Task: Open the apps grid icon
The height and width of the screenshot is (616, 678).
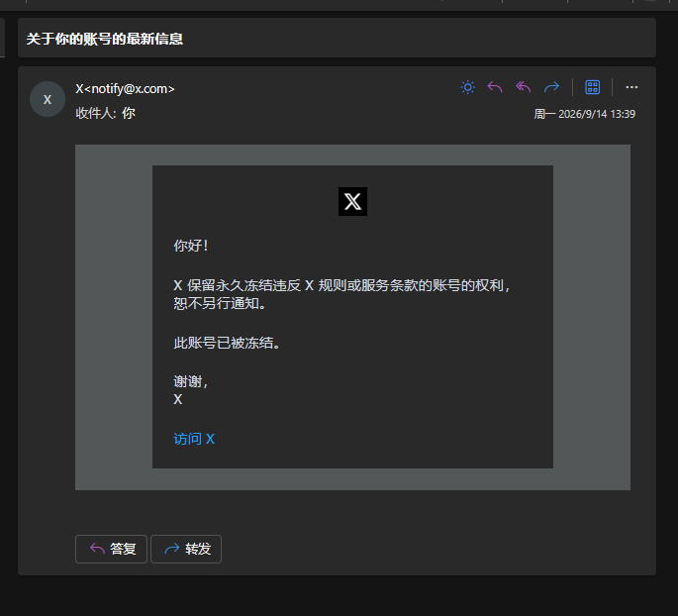Action: [593, 87]
